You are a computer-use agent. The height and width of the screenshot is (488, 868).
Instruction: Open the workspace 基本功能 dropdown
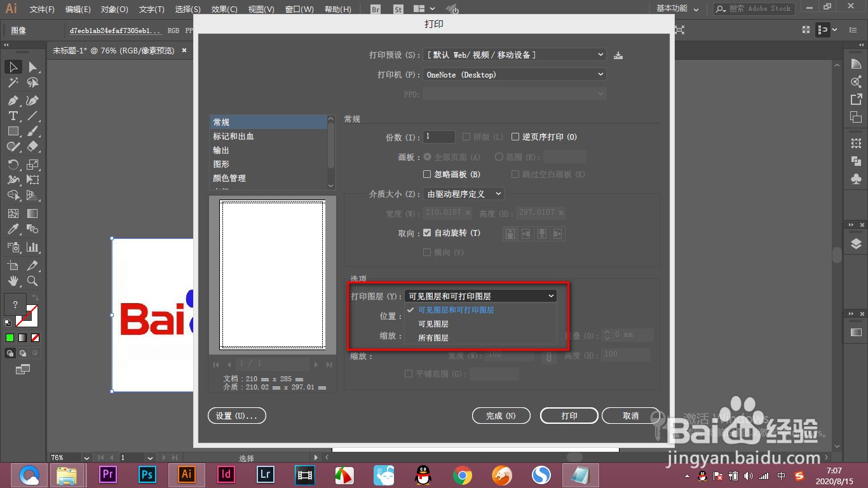pyautogui.click(x=677, y=8)
